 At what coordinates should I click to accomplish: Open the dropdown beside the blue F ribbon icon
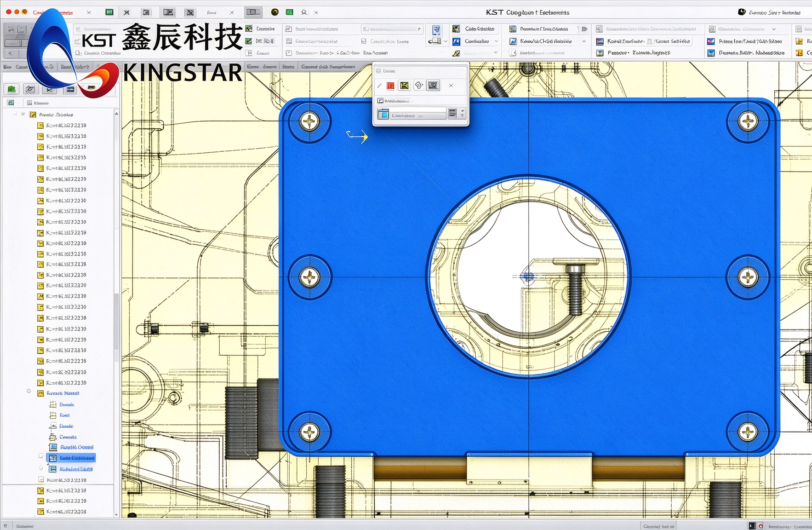click(x=496, y=41)
